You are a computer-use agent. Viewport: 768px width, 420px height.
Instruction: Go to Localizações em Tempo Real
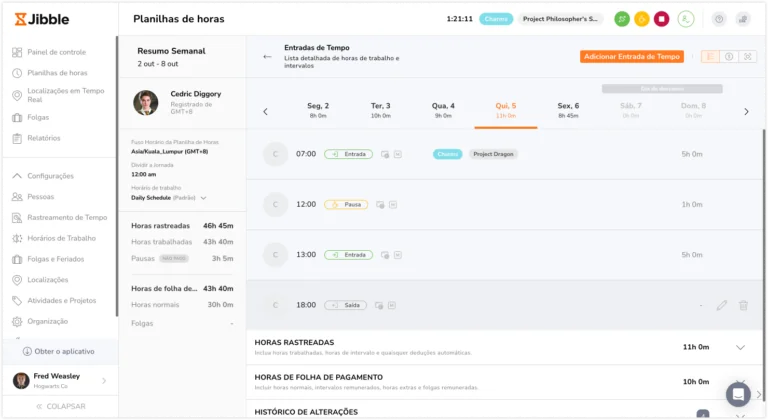[x=58, y=95]
